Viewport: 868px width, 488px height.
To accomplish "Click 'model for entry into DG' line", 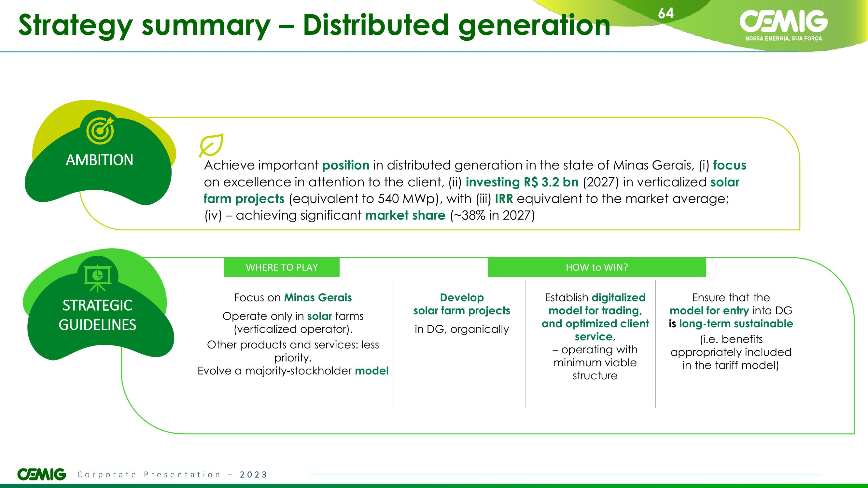I will (731, 310).
